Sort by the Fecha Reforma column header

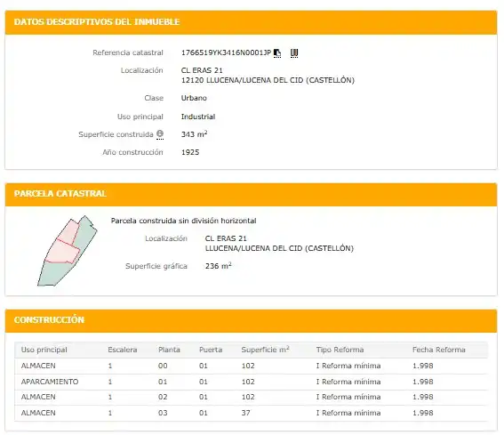click(x=439, y=350)
